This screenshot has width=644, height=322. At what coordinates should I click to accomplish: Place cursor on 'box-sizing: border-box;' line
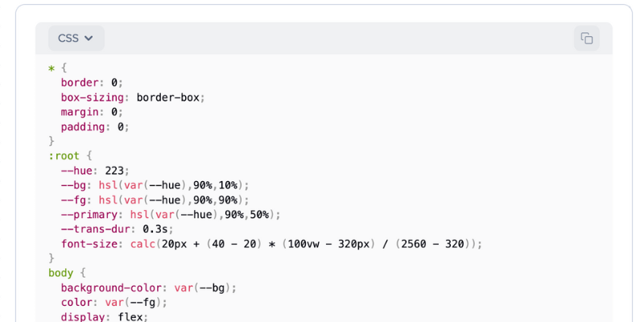coord(133,97)
